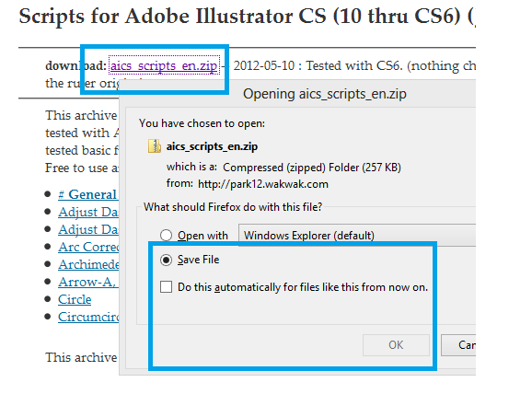This screenshot has height=394, width=532.
Task: Click the Scripts for Adobe Illustrator heading
Action: pos(248,16)
